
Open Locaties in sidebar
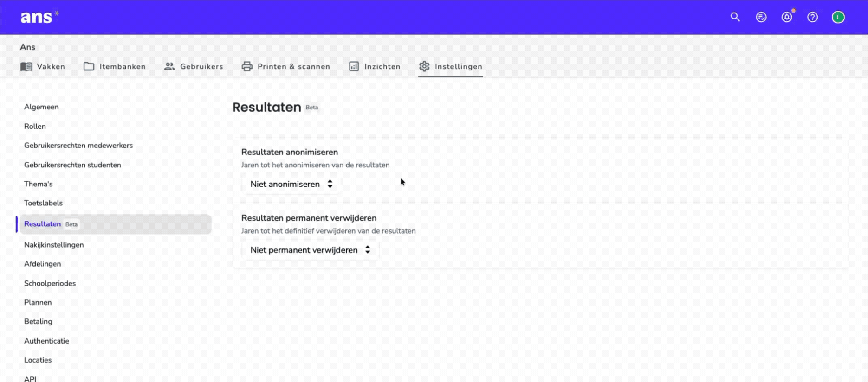pos(38,360)
